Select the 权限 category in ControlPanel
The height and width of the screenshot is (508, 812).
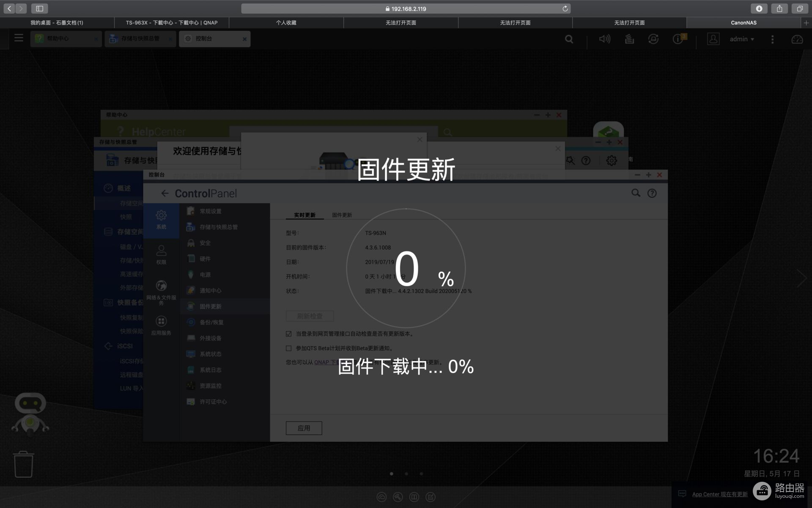[x=161, y=255]
